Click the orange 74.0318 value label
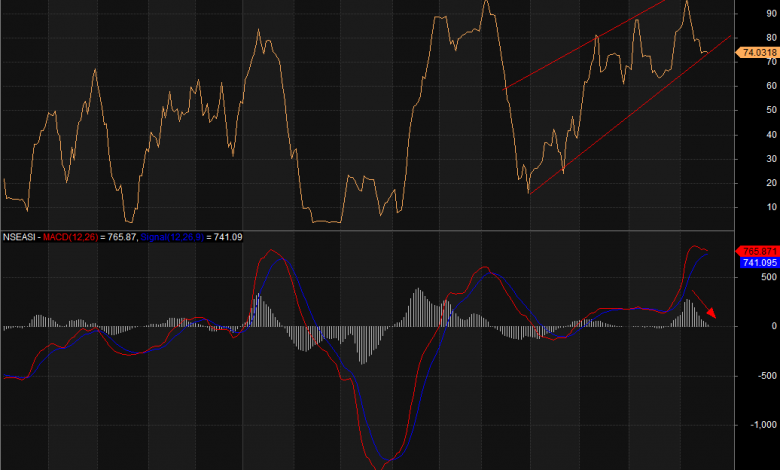 pyautogui.click(x=758, y=53)
